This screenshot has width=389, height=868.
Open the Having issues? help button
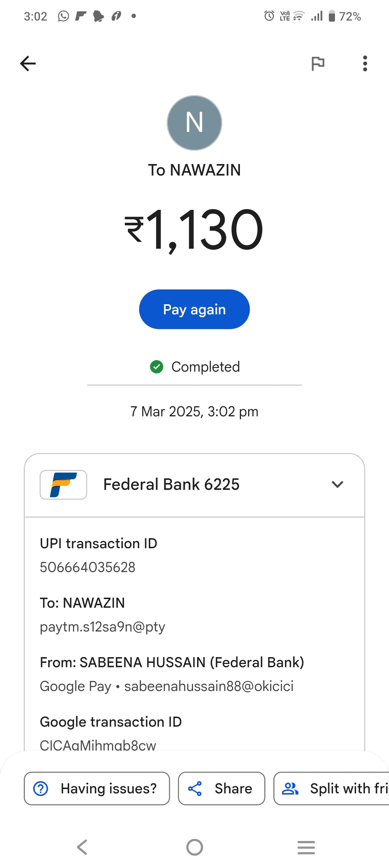pos(97,788)
